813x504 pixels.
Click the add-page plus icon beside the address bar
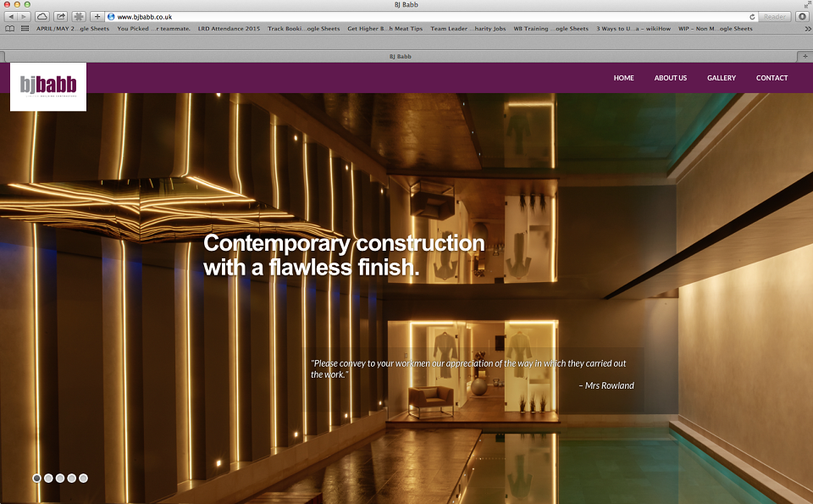(x=97, y=15)
